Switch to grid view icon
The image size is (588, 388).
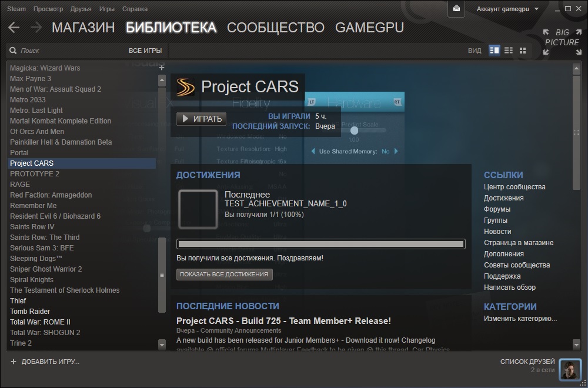point(523,50)
